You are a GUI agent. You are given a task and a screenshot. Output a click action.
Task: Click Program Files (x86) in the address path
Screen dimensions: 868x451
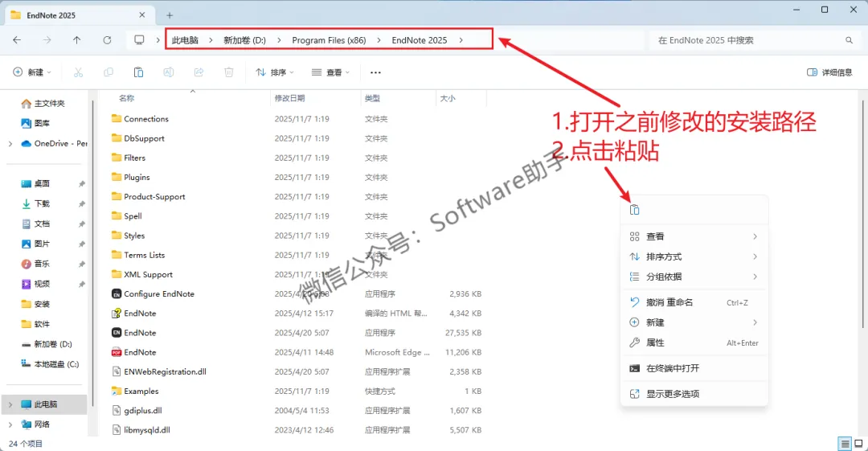(329, 40)
